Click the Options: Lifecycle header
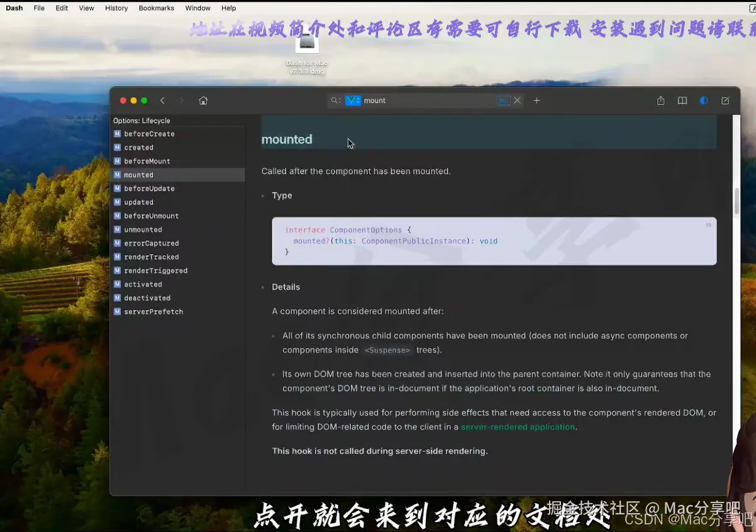This screenshot has width=756, height=532. [142, 120]
